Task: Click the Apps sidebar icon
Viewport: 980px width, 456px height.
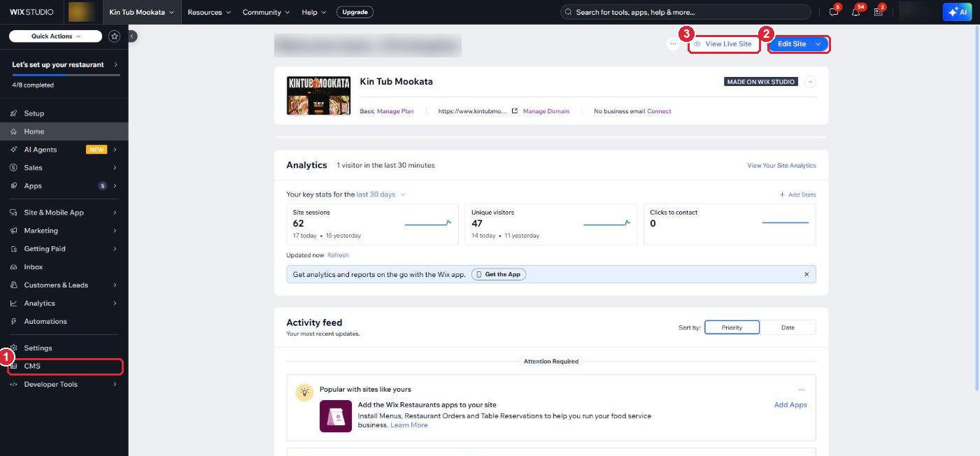Action: pyautogui.click(x=13, y=186)
